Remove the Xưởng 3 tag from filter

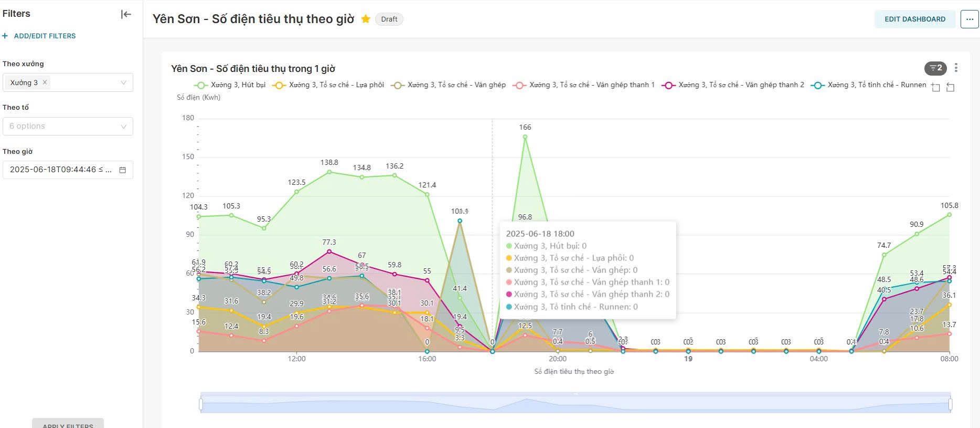tap(45, 82)
